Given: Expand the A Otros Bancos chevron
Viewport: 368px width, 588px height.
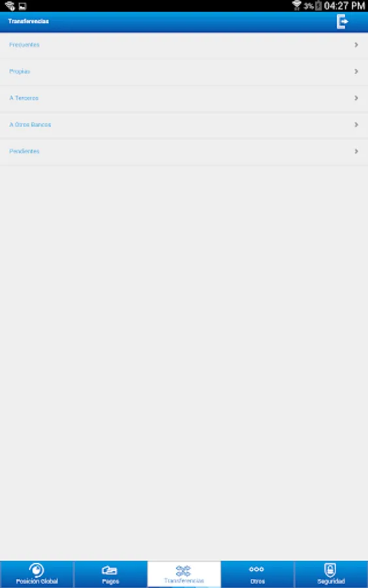Looking at the screenshot, I should [x=356, y=125].
